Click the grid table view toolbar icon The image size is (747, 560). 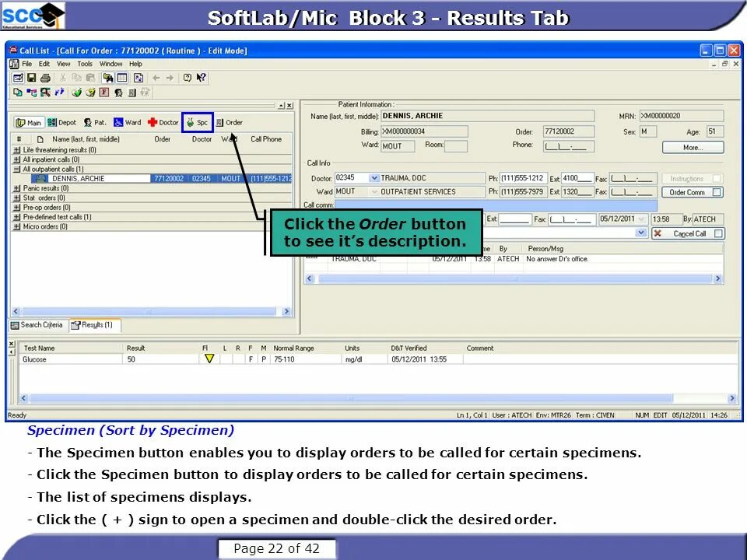pos(122,78)
